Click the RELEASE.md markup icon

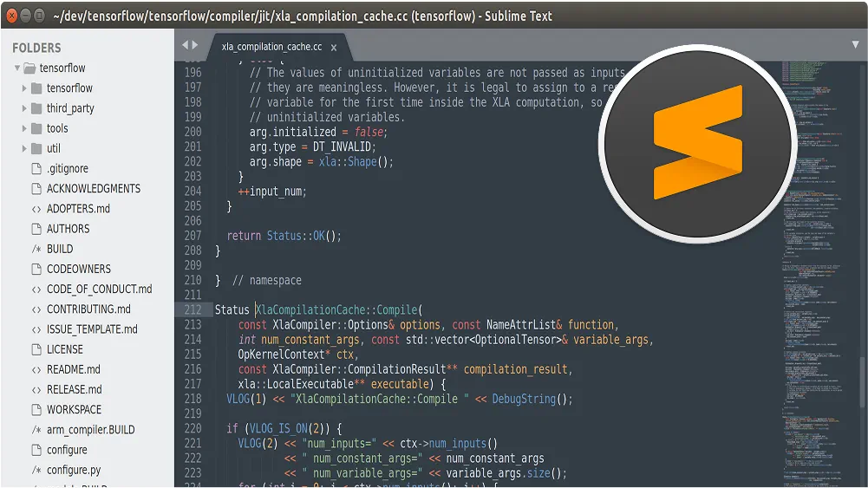36,390
